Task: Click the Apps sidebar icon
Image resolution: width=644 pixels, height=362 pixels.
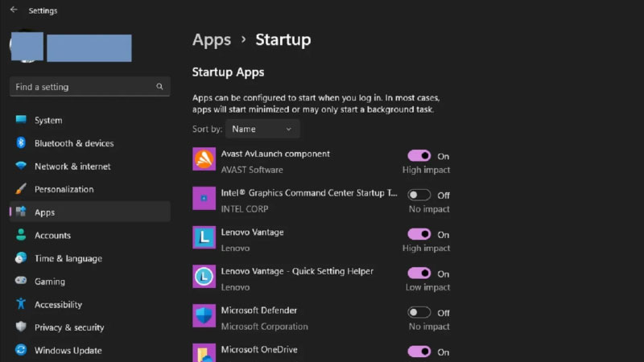Action: click(x=21, y=212)
